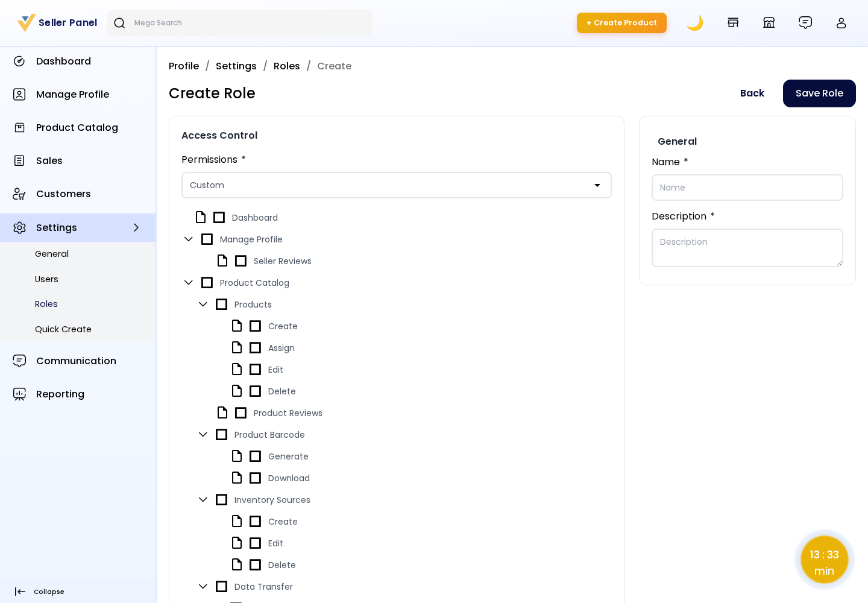
Task: Open General under Settings
Action: click(x=52, y=254)
